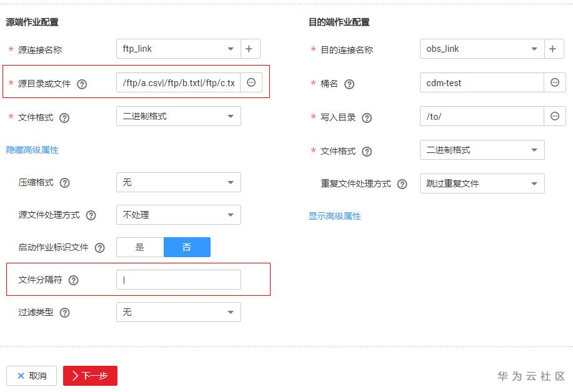Image resolution: width=573 pixels, height=392 pixels.
Task: Add a new destination connection with plus icon
Action: pos(554,49)
